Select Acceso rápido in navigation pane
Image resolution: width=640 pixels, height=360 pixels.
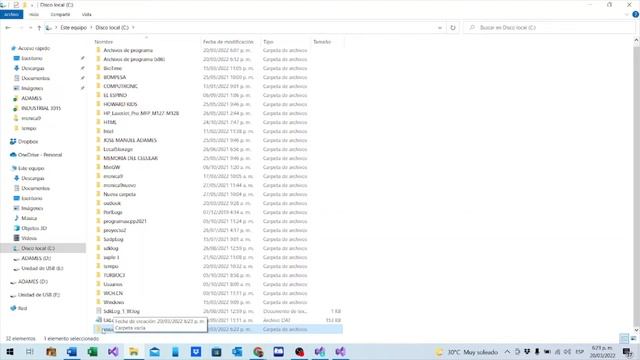click(33, 48)
